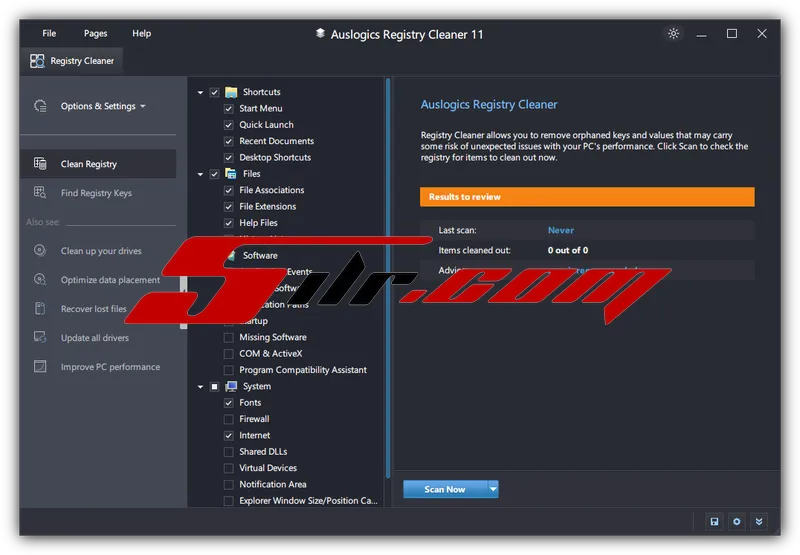The height and width of the screenshot is (555, 800).
Task: Check the Explorer Window Size/Position checkbox
Action: click(229, 501)
